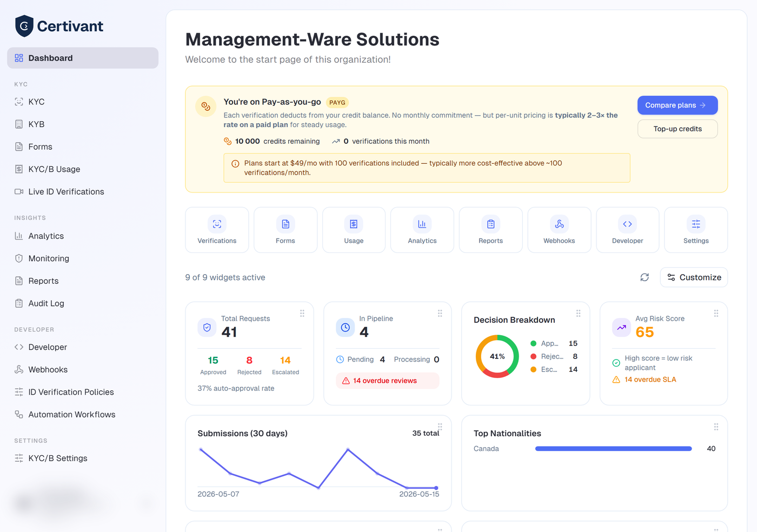Click the Processing 0 status
The image size is (757, 532).
coord(416,360)
